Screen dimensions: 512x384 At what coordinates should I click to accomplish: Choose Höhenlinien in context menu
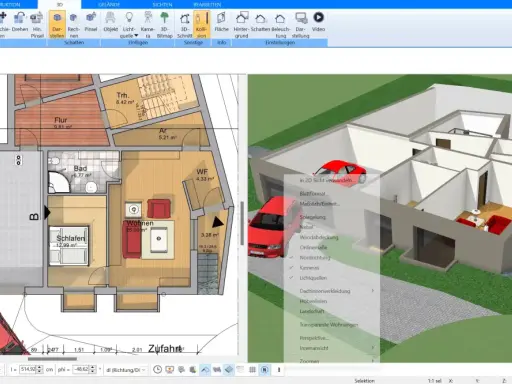tap(313, 301)
